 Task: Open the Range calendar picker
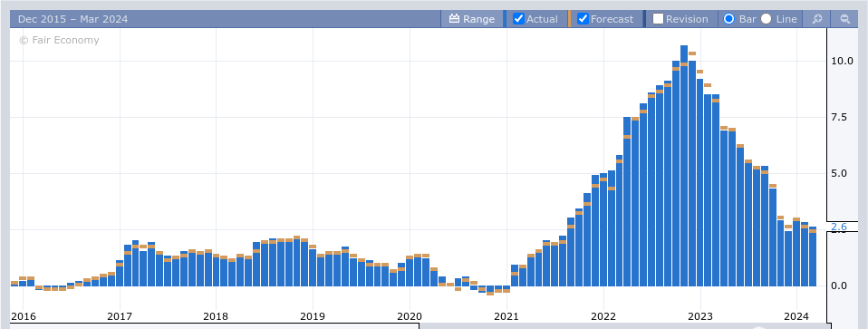pos(472,19)
